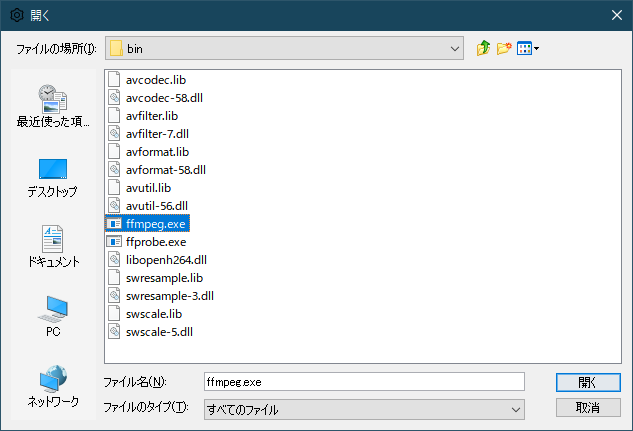Select avcodec-58.dll file name
633x431 pixels.
coord(164,98)
